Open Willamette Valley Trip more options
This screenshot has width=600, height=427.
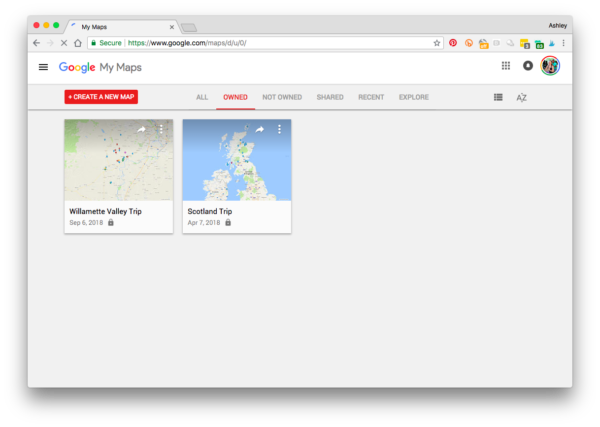161,129
